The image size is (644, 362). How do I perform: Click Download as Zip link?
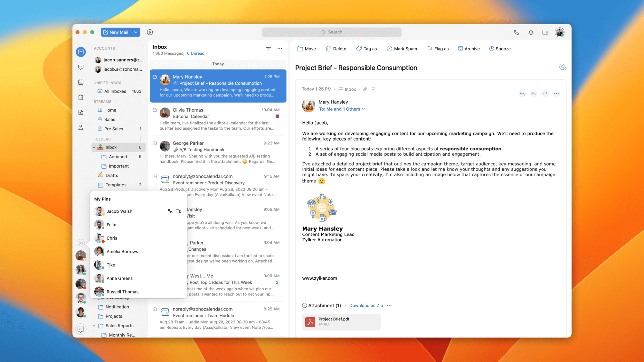tap(366, 306)
